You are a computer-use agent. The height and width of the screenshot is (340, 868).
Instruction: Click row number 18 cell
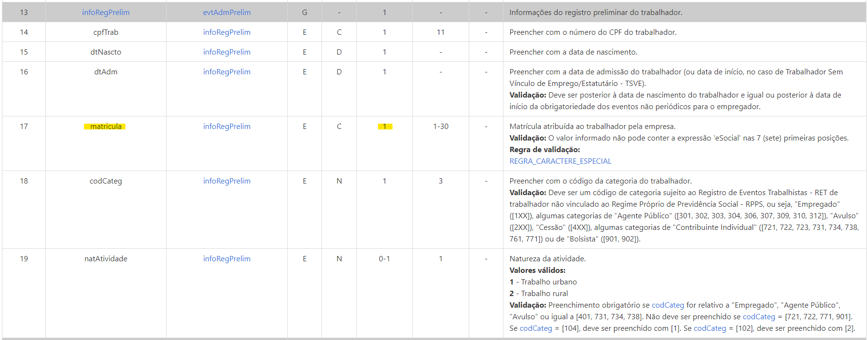click(24, 210)
